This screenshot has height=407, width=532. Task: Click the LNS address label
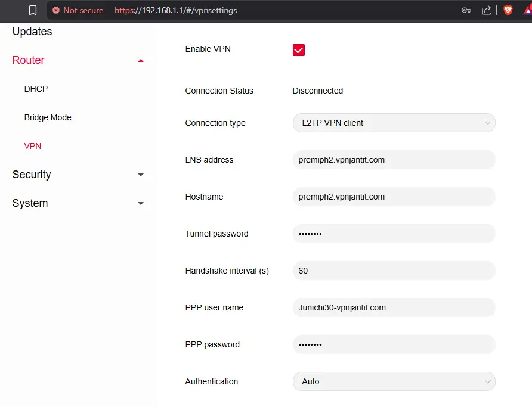[209, 160]
